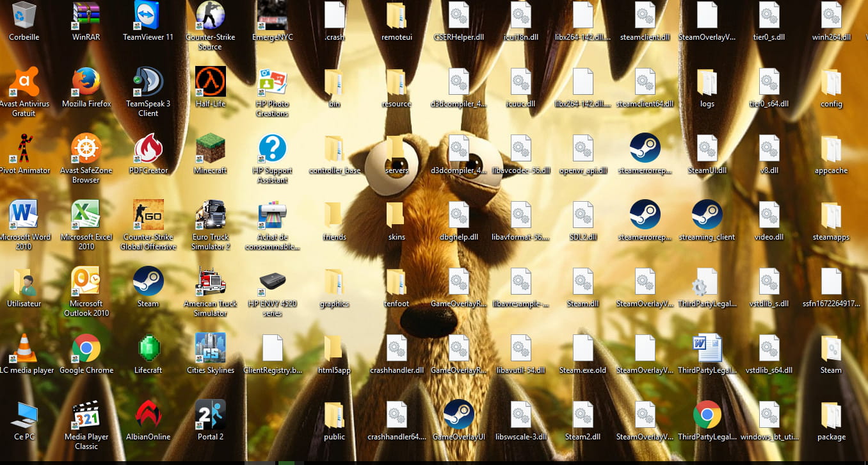Click the logs folder
Image resolution: width=868 pixels, height=465 pixels.
[707, 81]
